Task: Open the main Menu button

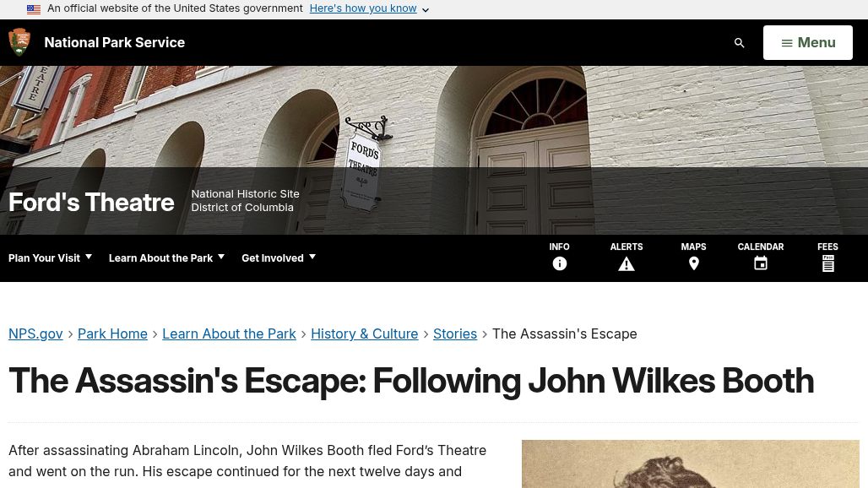Action: tap(808, 42)
